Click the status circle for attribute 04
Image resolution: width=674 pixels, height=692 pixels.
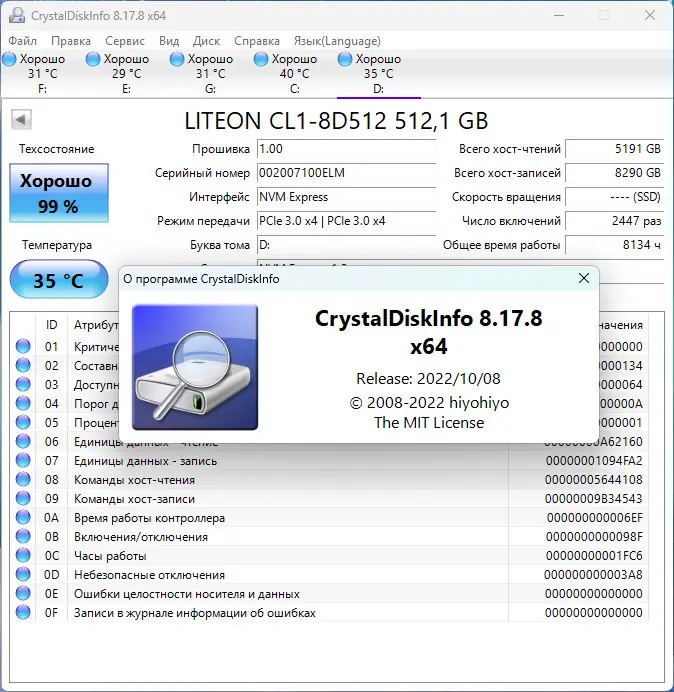pyautogui.click(x=23, y=403)
